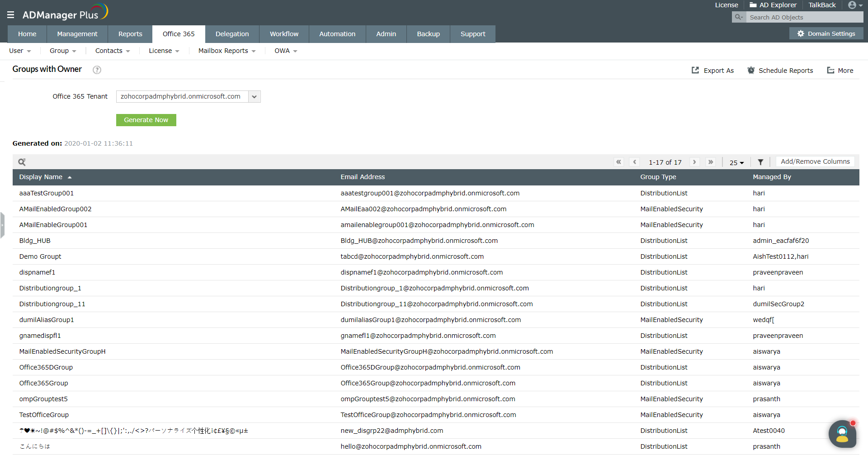Go to the next page of results
The height and width of the screenshot is (460, 868).
(695, 161)
